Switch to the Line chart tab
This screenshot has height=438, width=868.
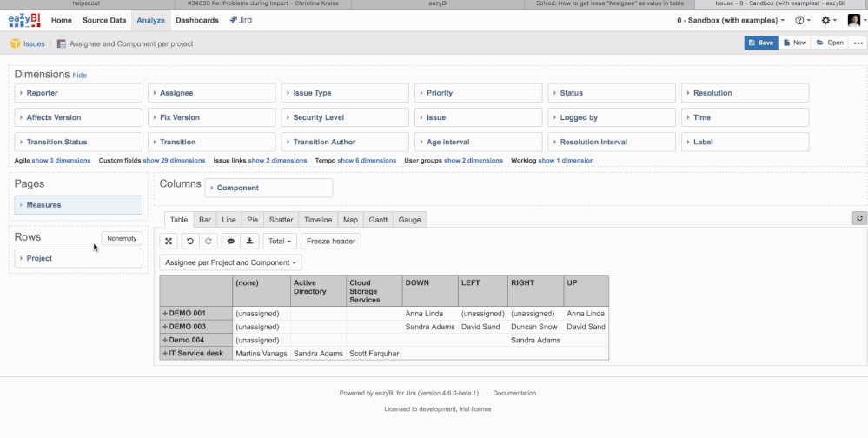[229, 220]
